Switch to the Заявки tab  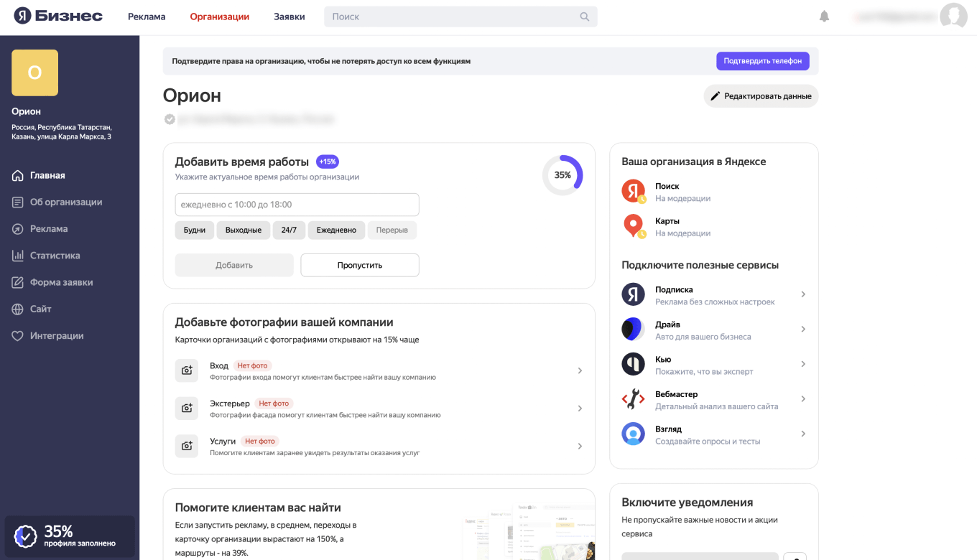tap(289, 15)
